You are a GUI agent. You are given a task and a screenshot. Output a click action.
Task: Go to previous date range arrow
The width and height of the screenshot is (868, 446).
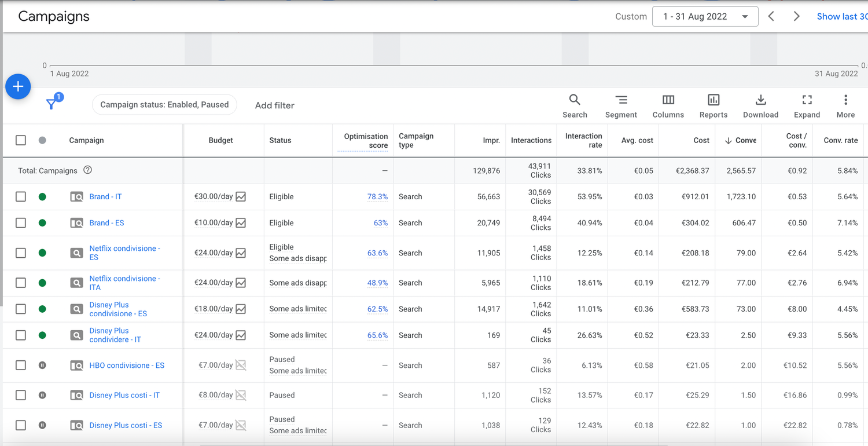771,16
